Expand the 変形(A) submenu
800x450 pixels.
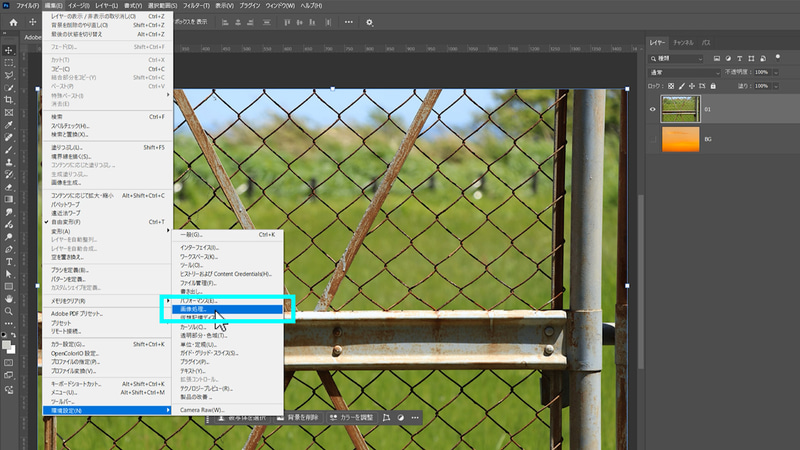(x=107, y=231)
